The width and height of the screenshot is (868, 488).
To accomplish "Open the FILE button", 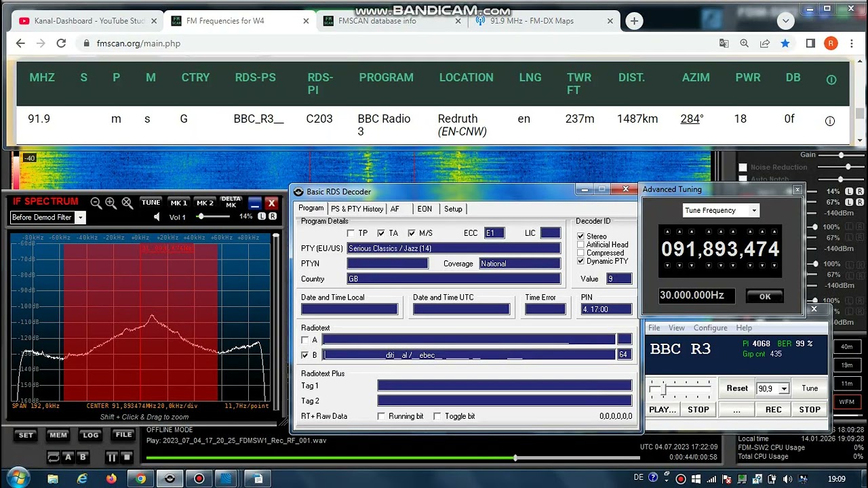I will coord(123,435).
